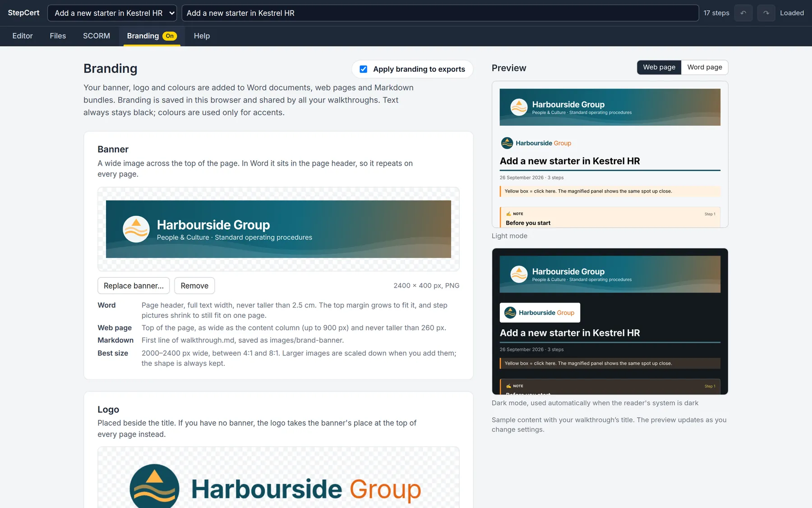Click the Harbourside Group logo image
812x508 pixels.
[x=275, y=487]
